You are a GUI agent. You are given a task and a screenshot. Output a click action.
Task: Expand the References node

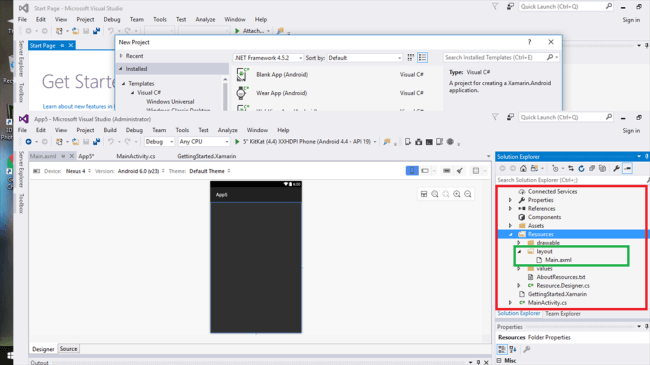pos(510,209)
